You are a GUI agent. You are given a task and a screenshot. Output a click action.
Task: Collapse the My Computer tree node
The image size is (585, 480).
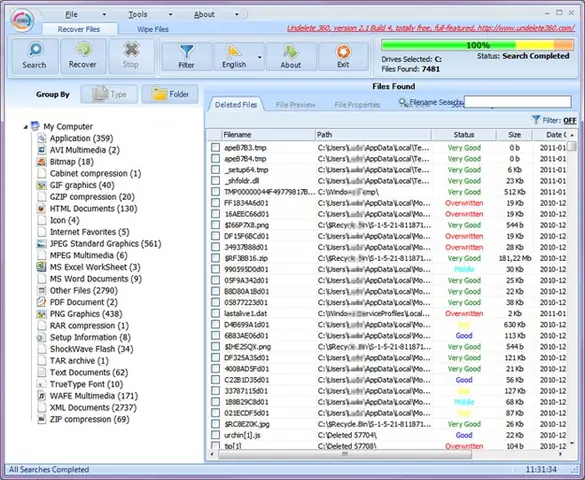click(25, 127)
